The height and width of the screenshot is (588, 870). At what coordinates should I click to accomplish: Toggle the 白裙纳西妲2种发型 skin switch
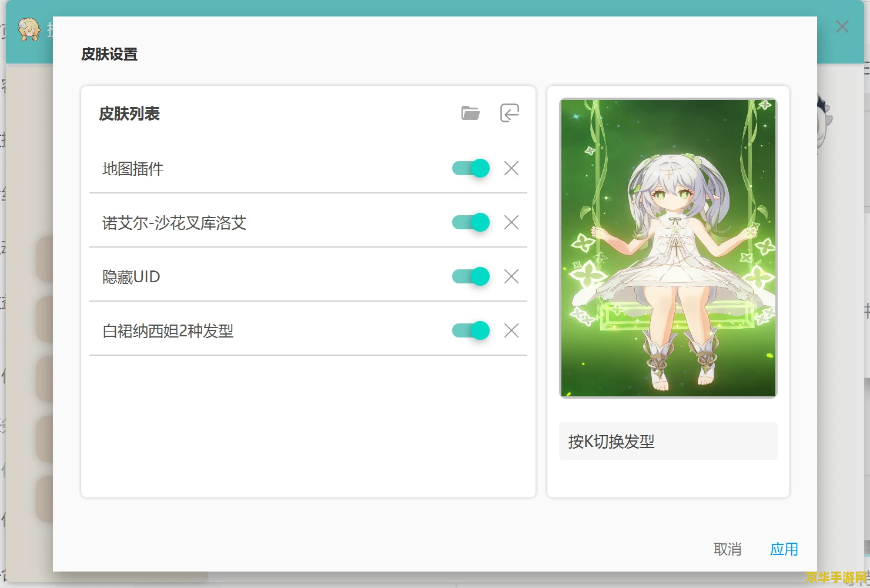click(471, 330)
